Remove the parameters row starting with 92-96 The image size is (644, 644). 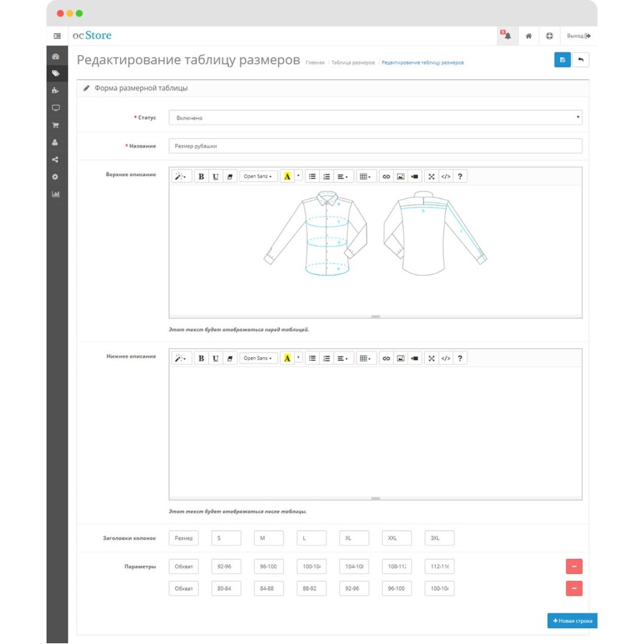[574, 567]
